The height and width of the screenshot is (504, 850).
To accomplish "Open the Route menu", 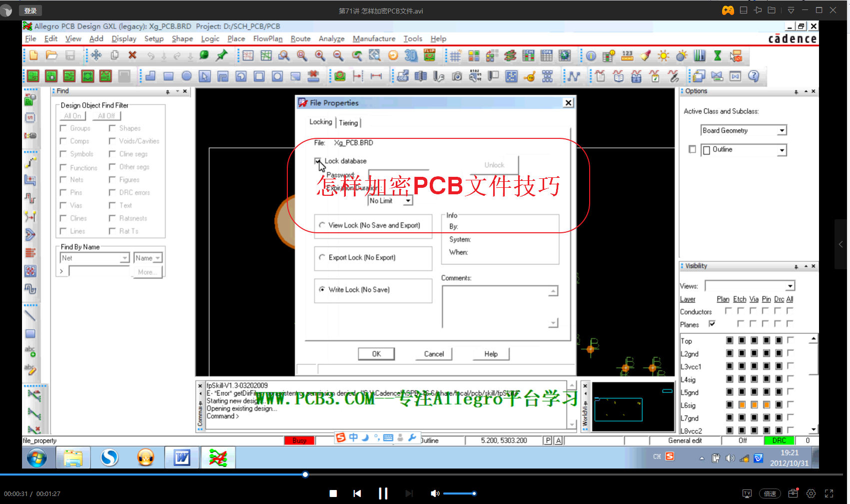I will tap(300, 38).
